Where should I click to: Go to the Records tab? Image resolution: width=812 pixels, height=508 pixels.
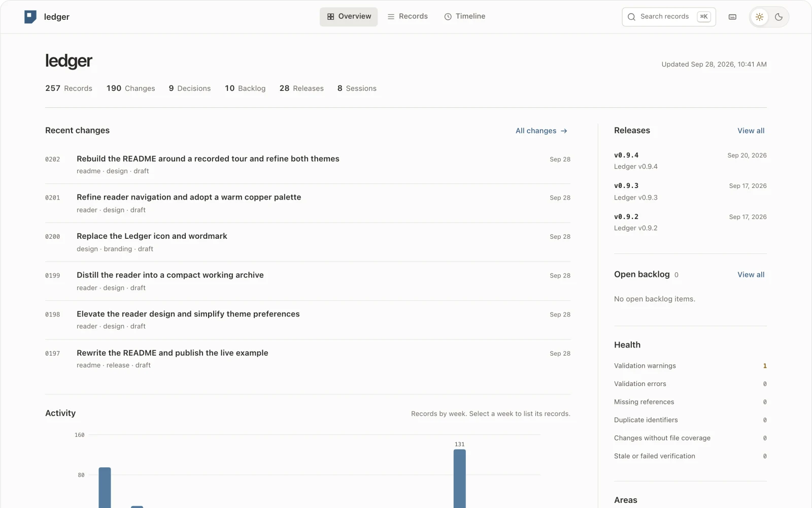[x=408, y=17]
